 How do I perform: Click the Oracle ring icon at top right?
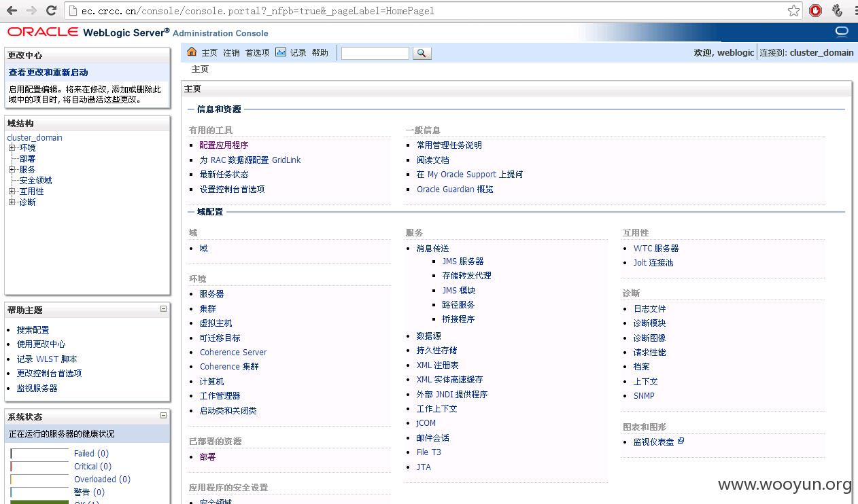pos(842,31)
